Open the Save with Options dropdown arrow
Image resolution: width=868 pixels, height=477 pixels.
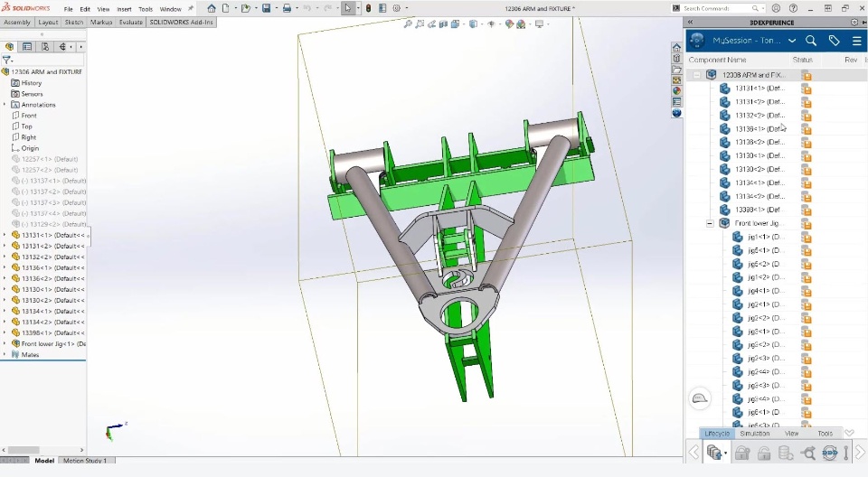725,454
